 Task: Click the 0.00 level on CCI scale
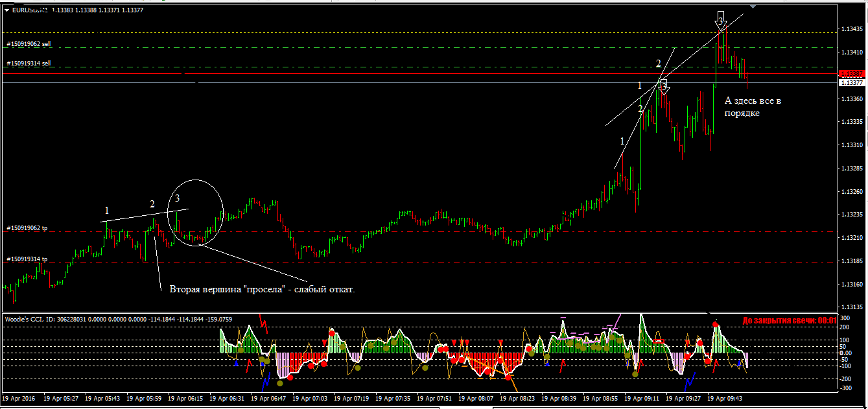pyautogui.click(x=846, y=353)
